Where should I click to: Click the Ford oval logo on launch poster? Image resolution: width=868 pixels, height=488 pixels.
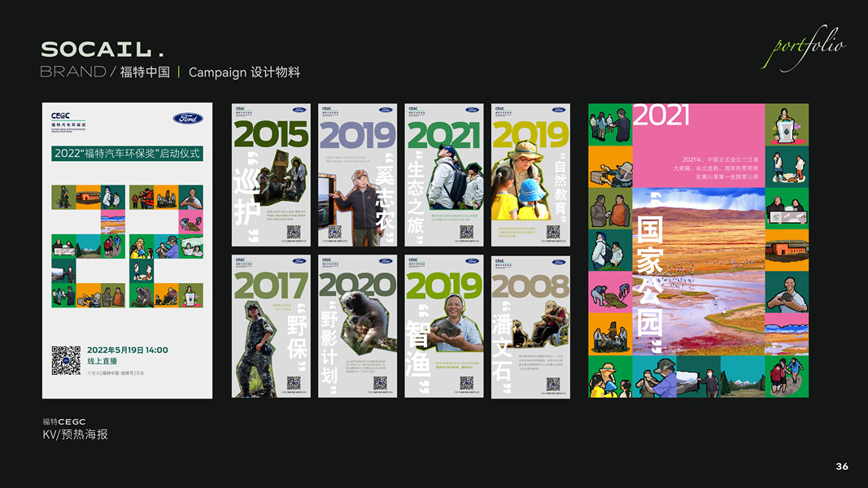(x=188, y=119)
